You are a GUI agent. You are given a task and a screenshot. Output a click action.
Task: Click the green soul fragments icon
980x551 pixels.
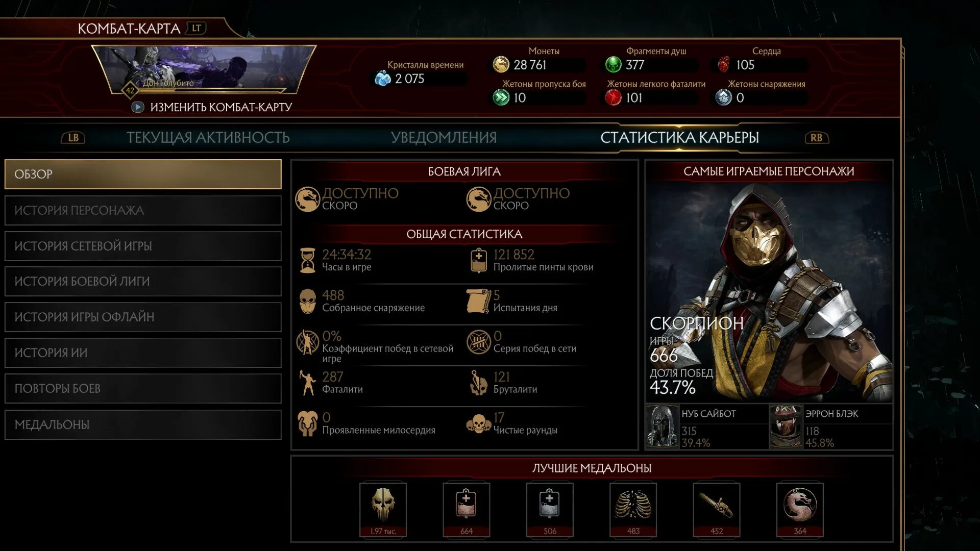point(613,65)
